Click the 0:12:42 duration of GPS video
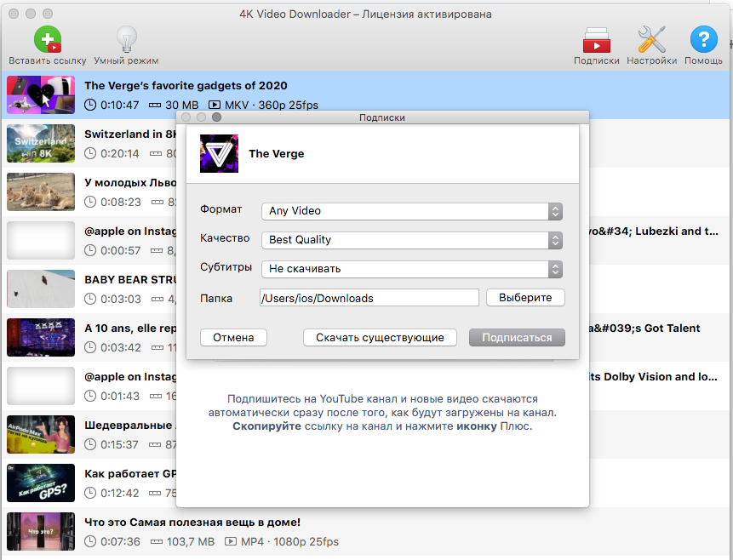Screen dimensions: 733x560 120,493
